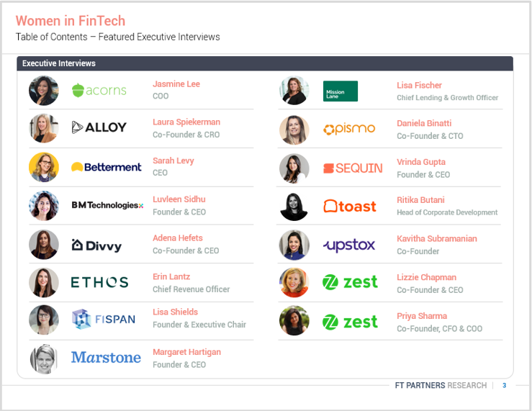Click the Acorns logo

tap(99, 90)
